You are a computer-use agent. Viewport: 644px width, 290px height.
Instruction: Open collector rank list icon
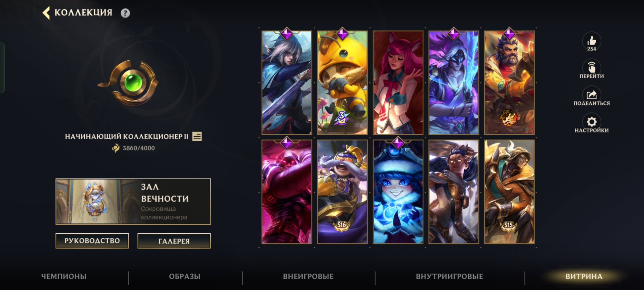pos(197,136)
